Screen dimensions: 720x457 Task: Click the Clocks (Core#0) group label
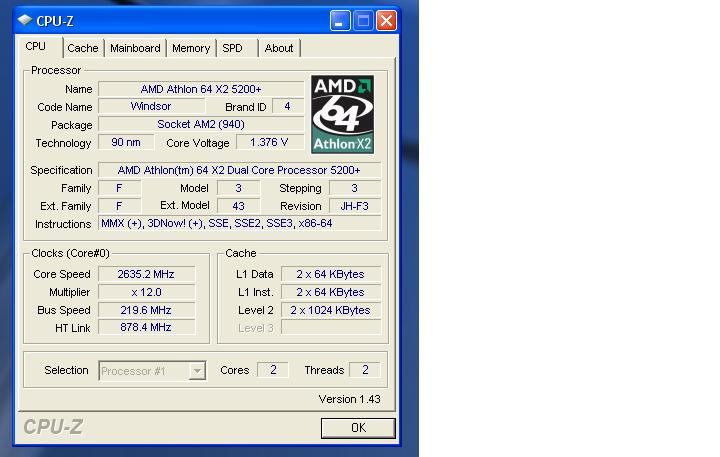70,254
